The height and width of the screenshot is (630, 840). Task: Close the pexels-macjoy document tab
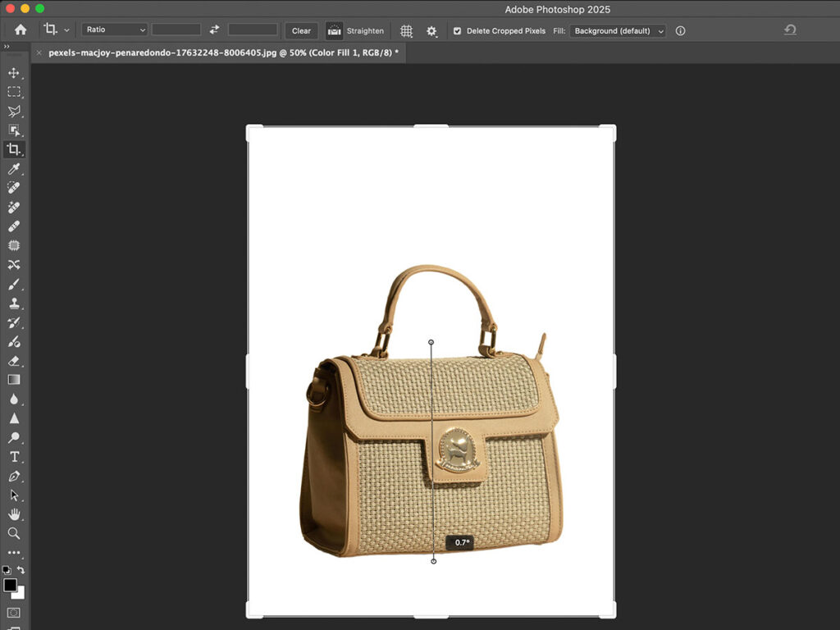pyautogui.click(x=39, y=52)
